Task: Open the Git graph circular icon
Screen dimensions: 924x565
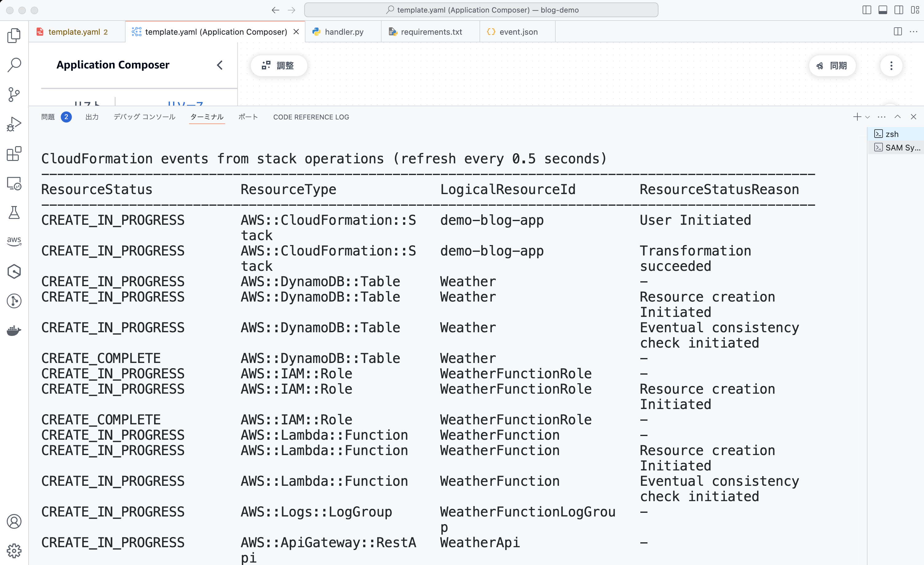Action: pyautogui.click(x=14, y=301)
